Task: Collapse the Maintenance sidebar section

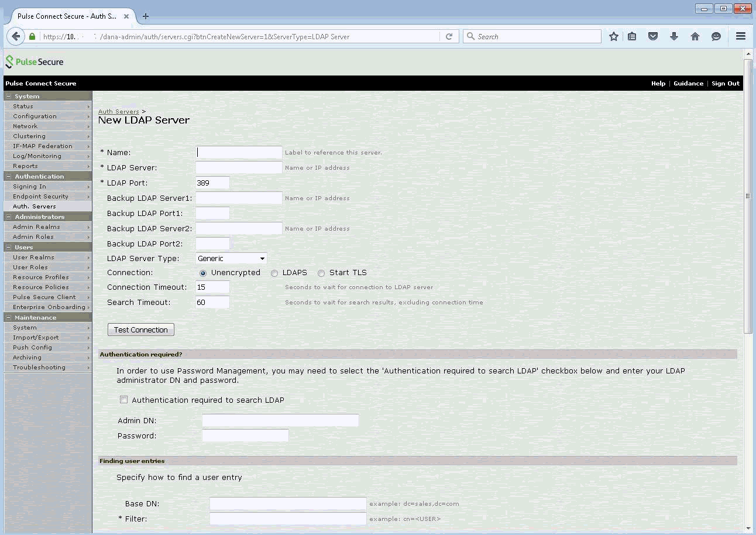Action: [9, 317]
